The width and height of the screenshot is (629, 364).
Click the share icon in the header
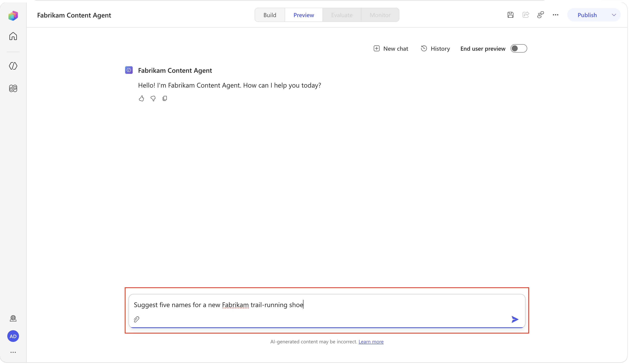tap(526, 15)
